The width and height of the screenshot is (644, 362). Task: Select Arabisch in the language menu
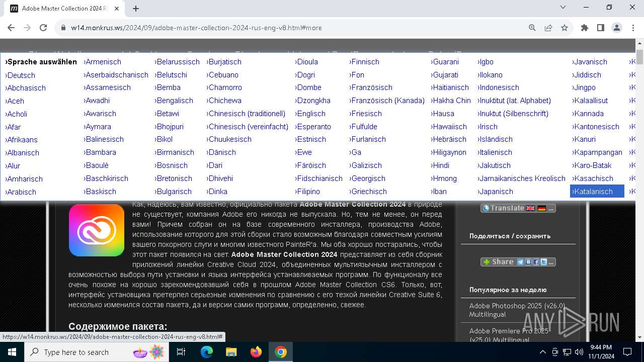pos(21,192)
